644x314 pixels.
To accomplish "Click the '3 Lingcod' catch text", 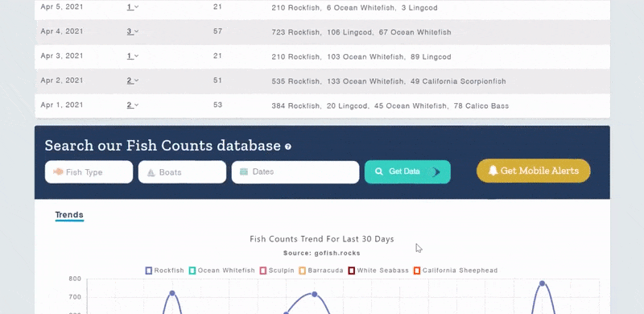I will (419, 8).
